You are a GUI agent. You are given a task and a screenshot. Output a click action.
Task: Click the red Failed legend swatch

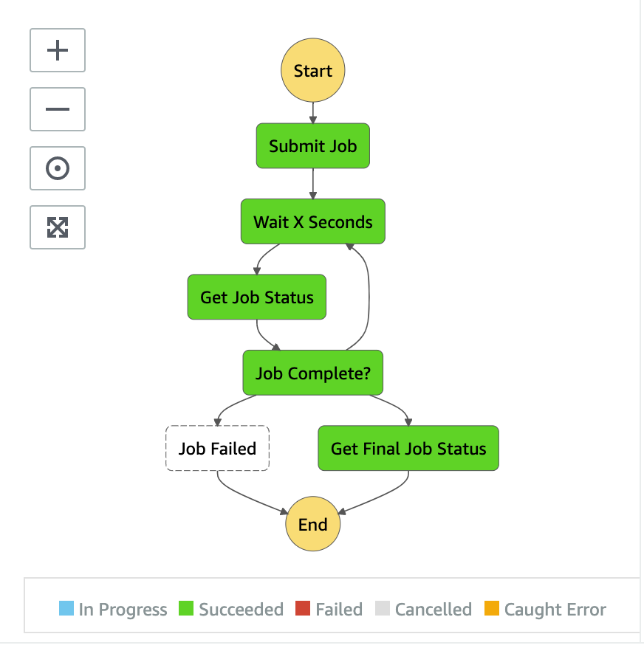tap(303, 608)
